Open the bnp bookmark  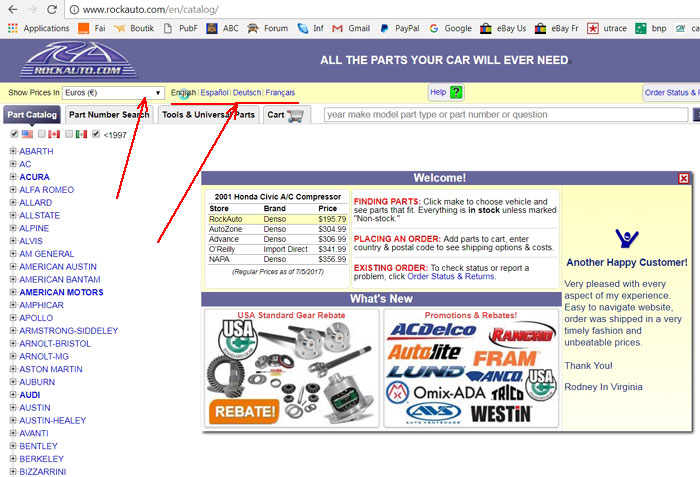tap(651, 28)
